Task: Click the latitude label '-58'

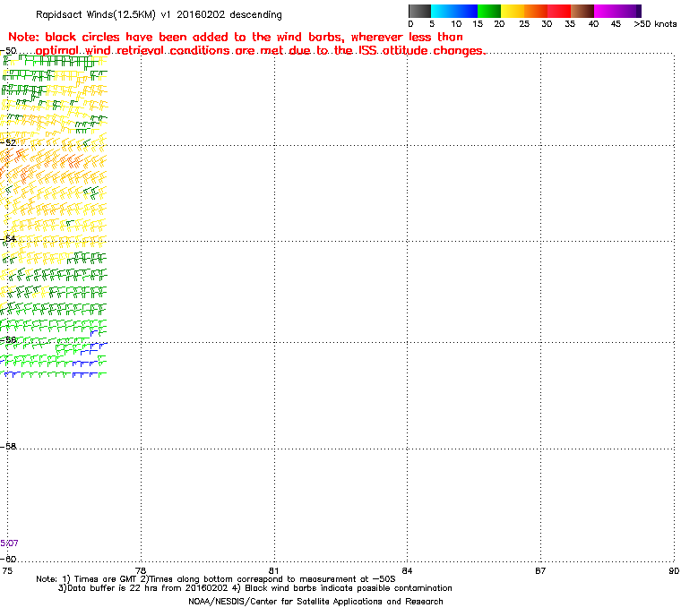Action: tap(8, 446)
